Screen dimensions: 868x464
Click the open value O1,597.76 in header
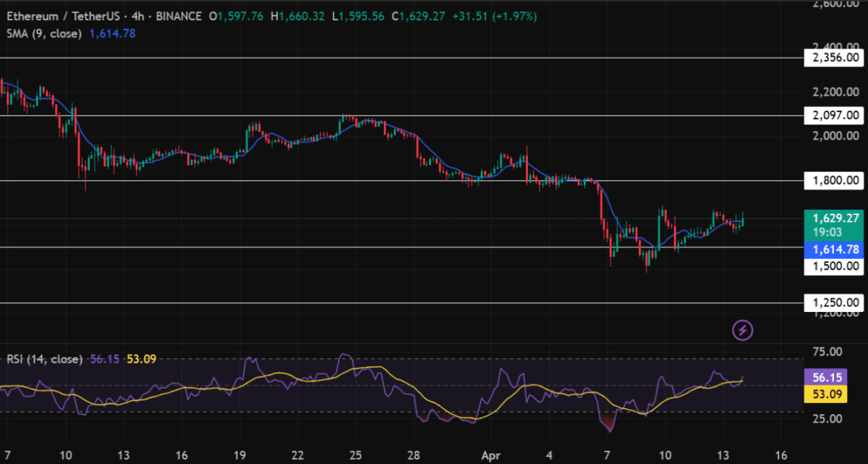(x=237, y=17)
